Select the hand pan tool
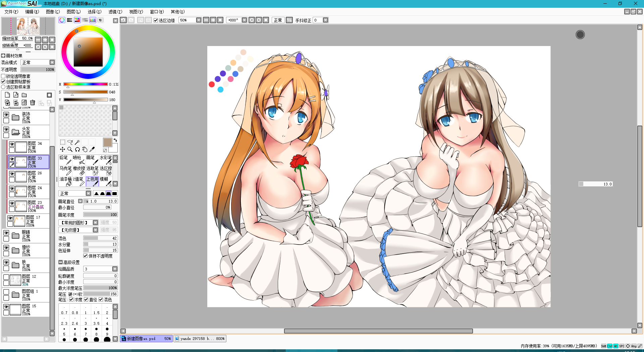 point(85,149)
